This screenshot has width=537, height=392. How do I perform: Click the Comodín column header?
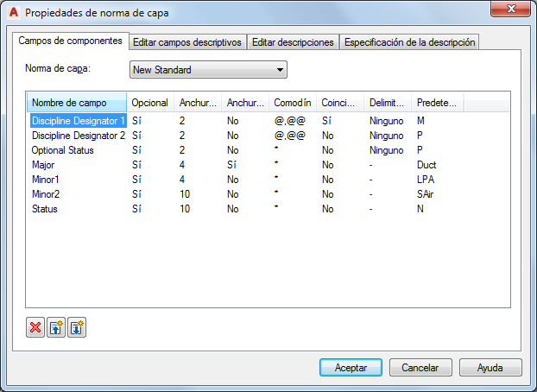[293, 103]
